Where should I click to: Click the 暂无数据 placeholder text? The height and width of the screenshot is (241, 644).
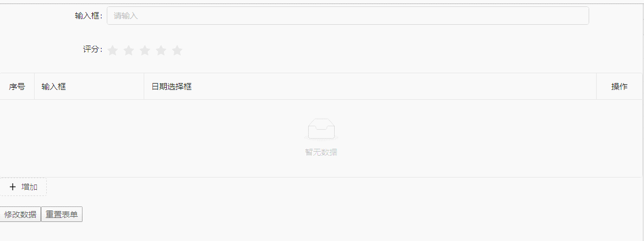pos(321,152)
